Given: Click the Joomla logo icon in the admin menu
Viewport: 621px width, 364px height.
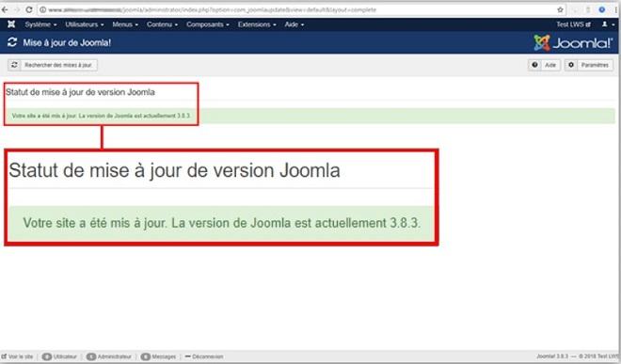Looking at the screenshot, I should coord(11,24).
